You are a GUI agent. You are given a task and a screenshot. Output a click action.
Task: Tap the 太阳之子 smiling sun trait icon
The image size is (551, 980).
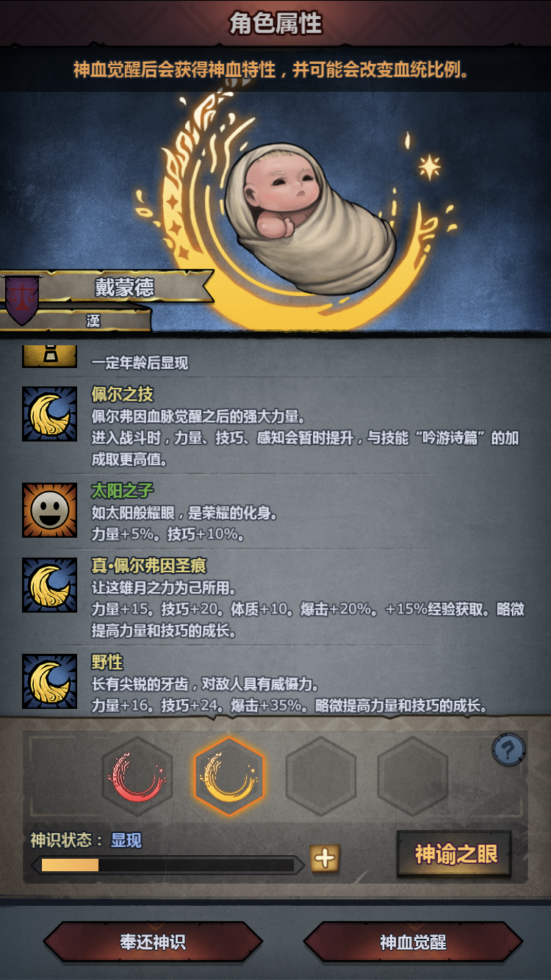click(x=49, y=510)
